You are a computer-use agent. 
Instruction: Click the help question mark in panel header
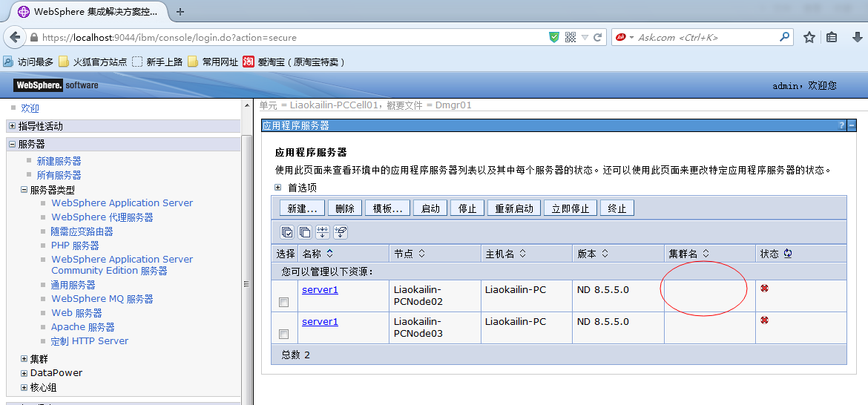pos(841,125)
